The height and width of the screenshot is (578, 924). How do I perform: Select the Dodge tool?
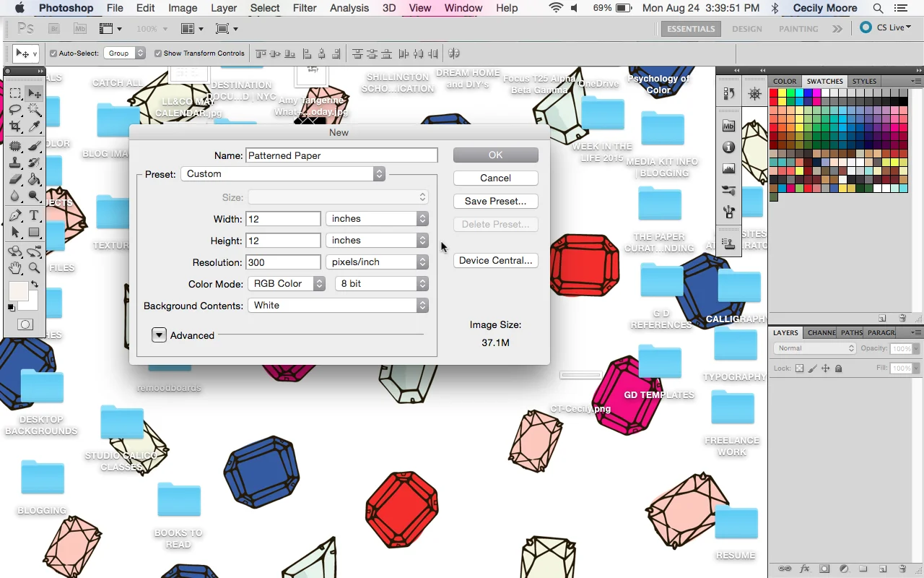(x=34, y=196)
